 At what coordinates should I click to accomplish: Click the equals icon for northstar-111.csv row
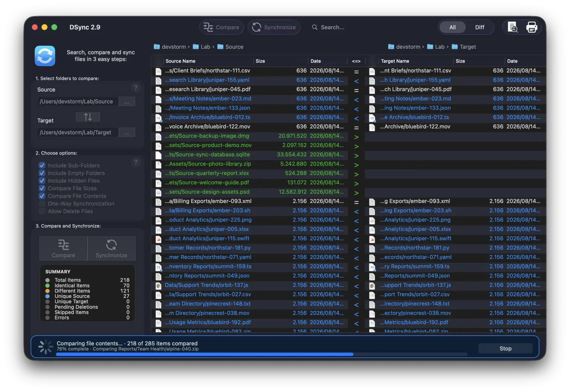click(356, 72)
